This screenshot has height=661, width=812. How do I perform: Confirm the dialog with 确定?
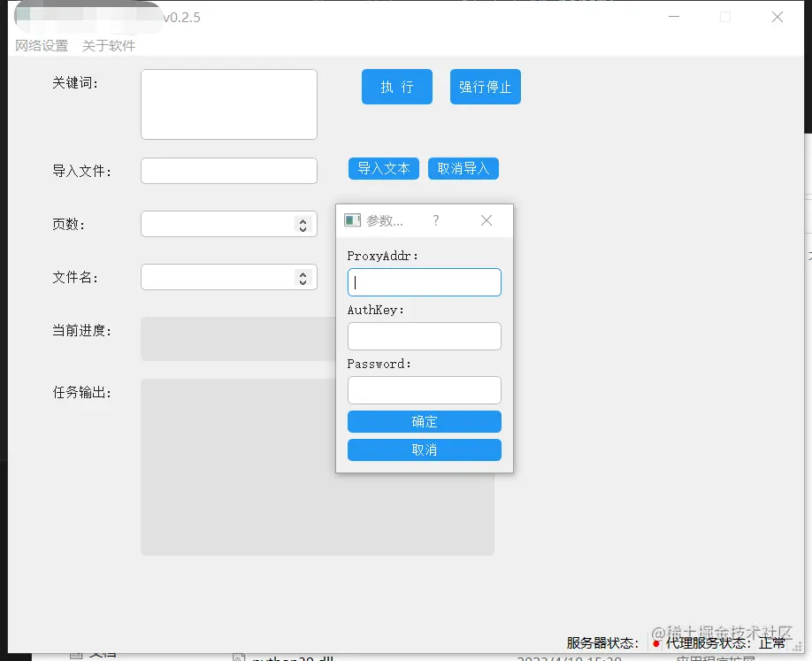point(424,422)
